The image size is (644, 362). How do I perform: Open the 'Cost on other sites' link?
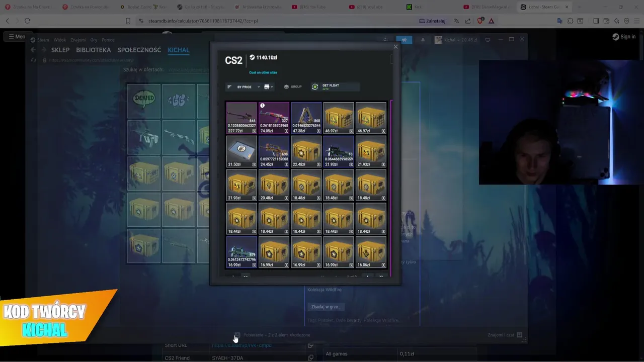[x=263, y=72]
